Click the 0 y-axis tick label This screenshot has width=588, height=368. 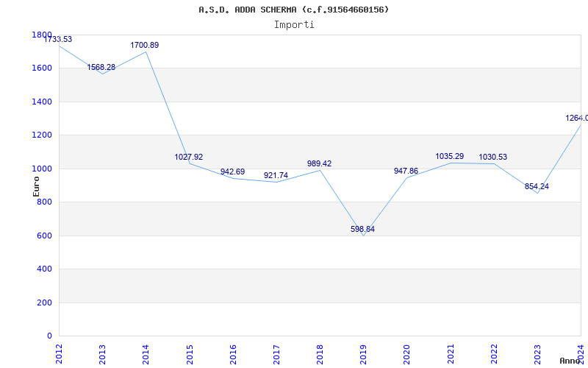tap(49, 336)
